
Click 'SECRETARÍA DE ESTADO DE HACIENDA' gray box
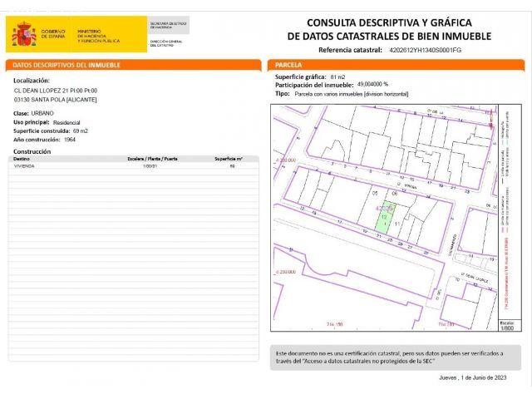(168, 25)
